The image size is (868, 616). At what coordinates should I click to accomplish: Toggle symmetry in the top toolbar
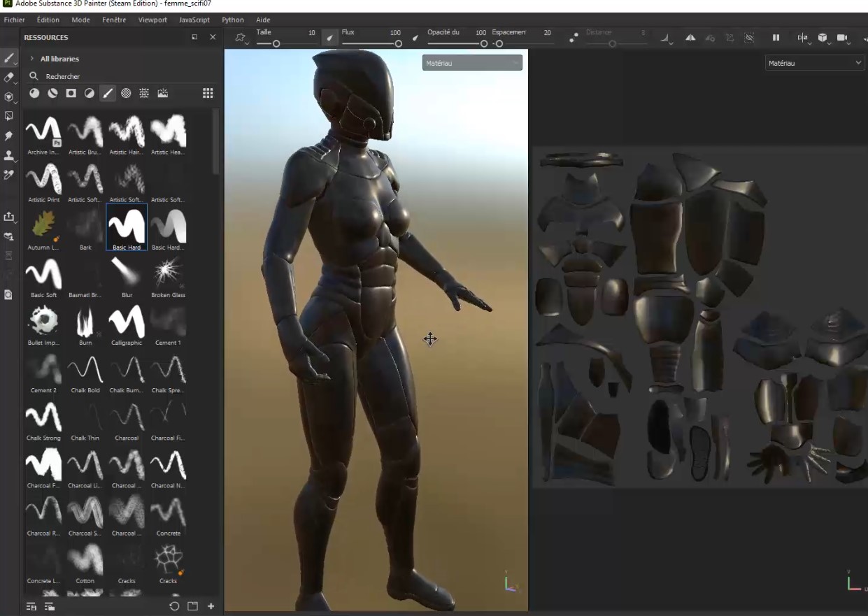pos(690,38)
